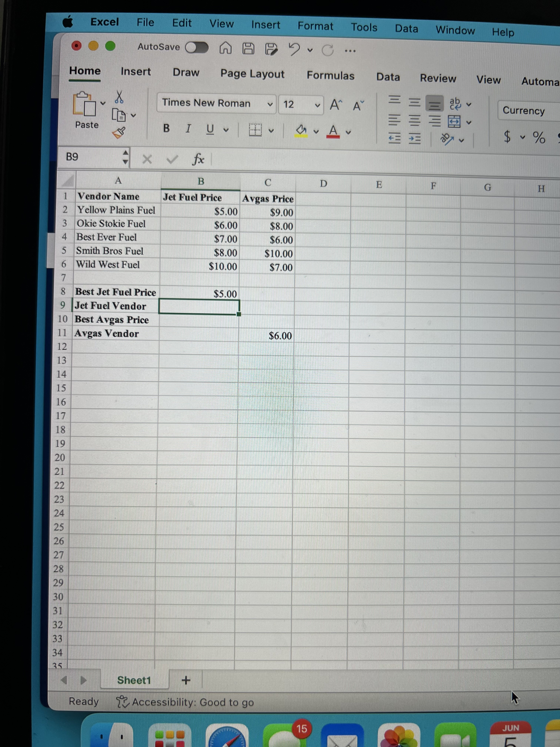Click the Save icon in quick access toolbar
The height and width of the screenshot is (747, 560).
pyautogui.click(x=249, y=48)
